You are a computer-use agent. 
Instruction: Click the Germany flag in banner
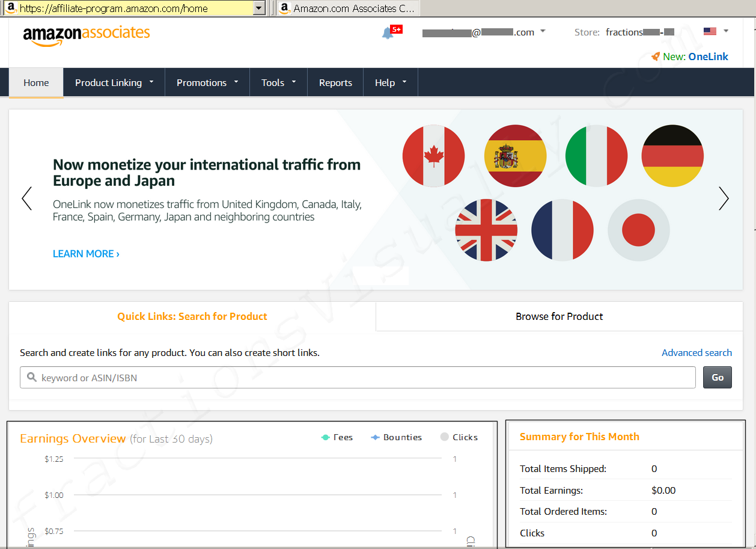tap(672, 156)
